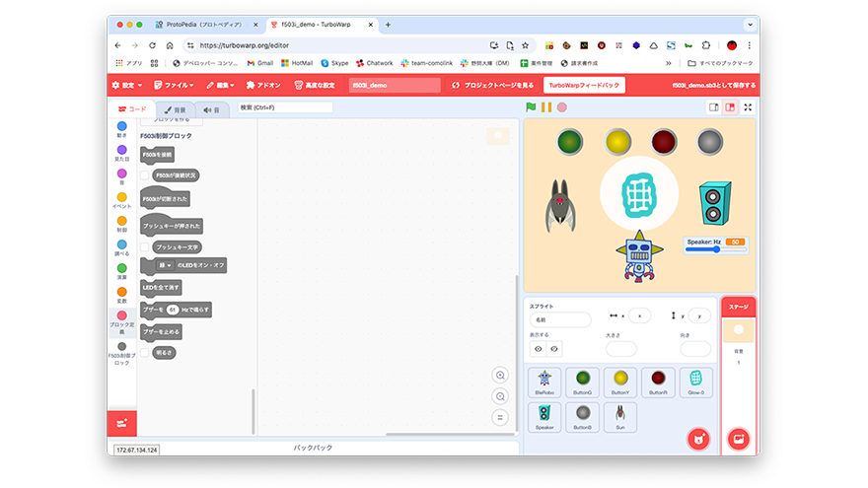
Task: Click the robot sprite on stage
Action: [639, 256]
